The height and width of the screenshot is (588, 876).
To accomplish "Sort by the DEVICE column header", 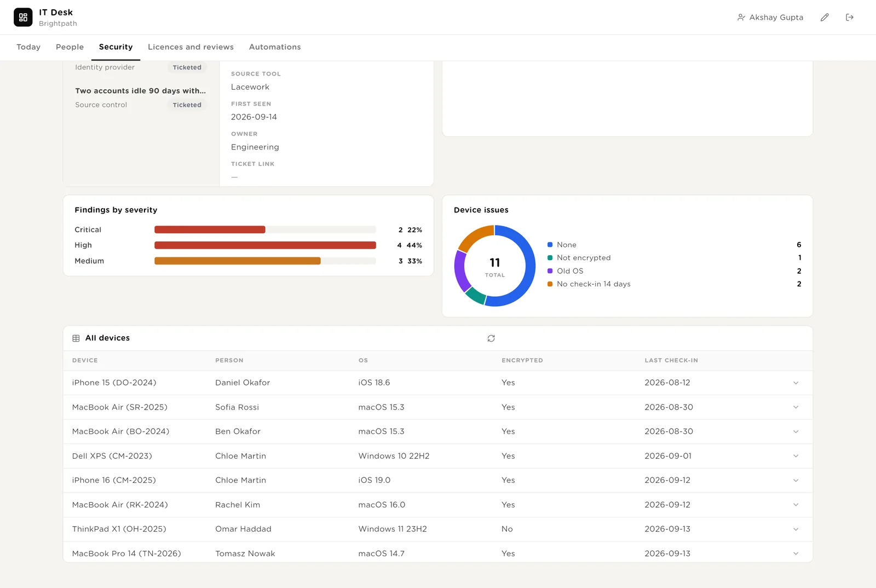I will pyautogui.click(x=85, y=360).
